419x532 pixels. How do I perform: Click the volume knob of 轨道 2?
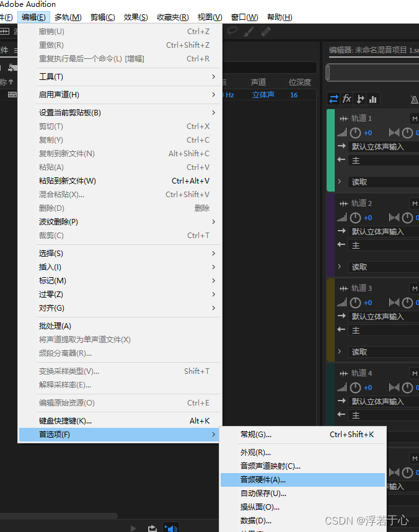(x=355, y=218)
